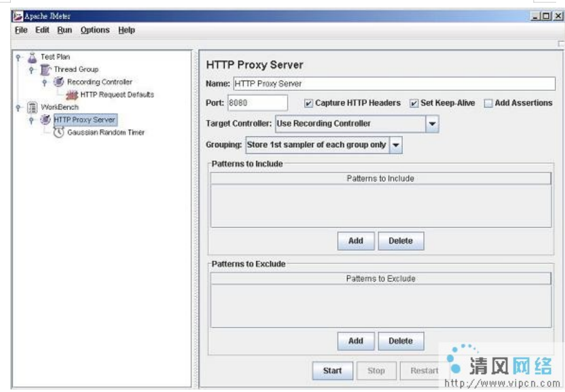
Task: Select HTTP Proxy Server in the tree
Action: pyautogui.click(x=85, y=120)
